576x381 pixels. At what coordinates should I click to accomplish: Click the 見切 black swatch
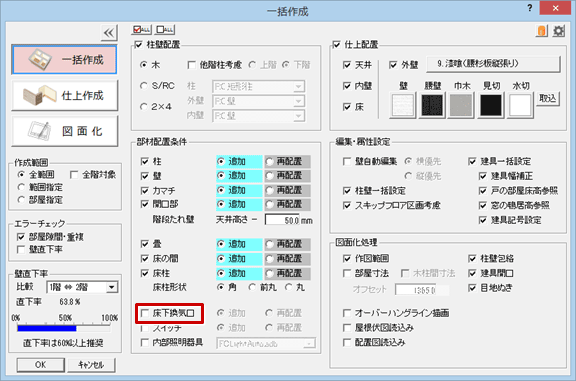click(491, 105)
